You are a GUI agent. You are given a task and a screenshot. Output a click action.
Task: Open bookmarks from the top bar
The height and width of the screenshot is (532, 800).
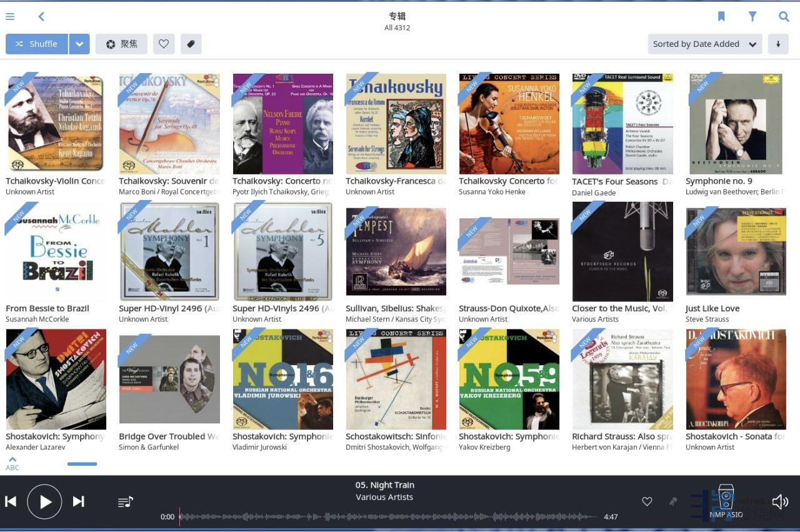tap(721, 17)
